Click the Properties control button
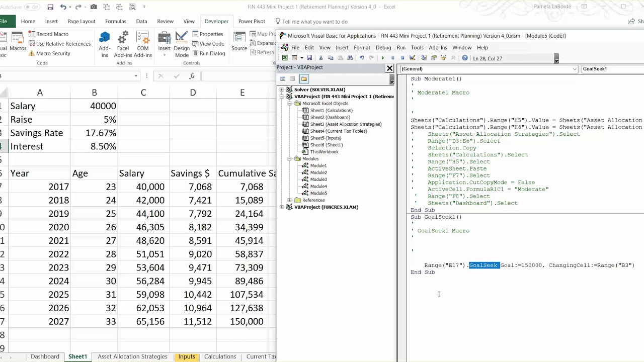The width and height of the screenshot is (644, 362). click(207, 34)
